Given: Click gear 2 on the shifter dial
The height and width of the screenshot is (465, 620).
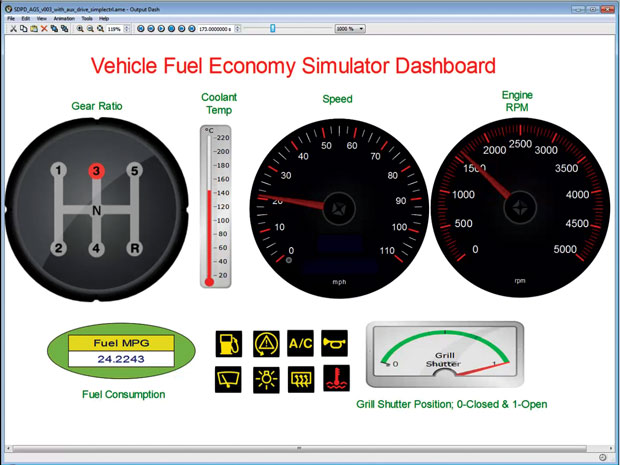Looking at the screenshot, I should [x=59, y=248].
